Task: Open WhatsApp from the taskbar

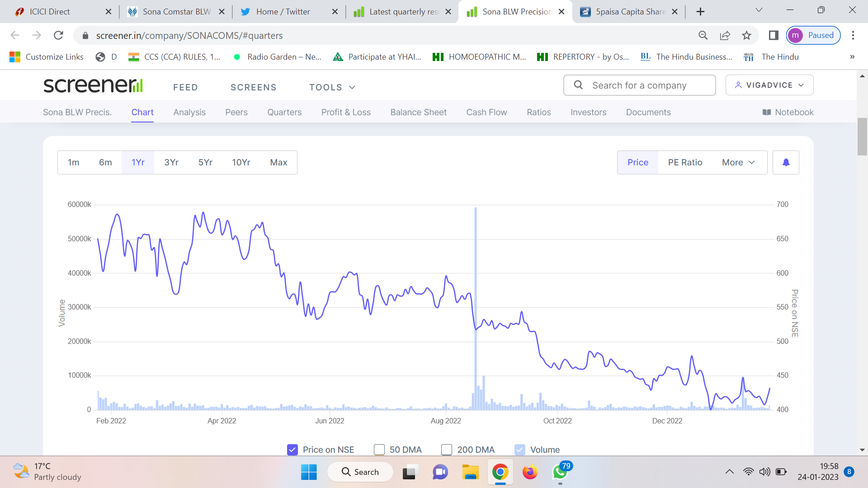Action: point(560,472)
